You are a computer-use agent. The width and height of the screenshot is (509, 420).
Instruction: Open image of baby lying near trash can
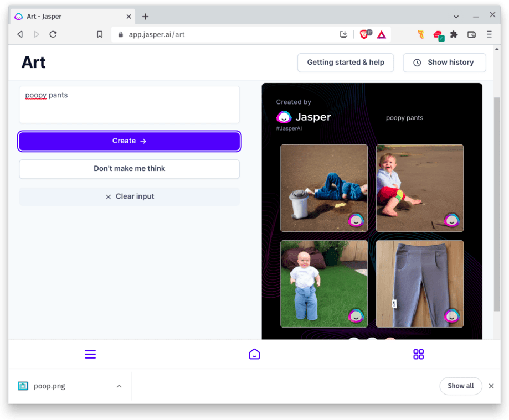click(x=324, y=188)
